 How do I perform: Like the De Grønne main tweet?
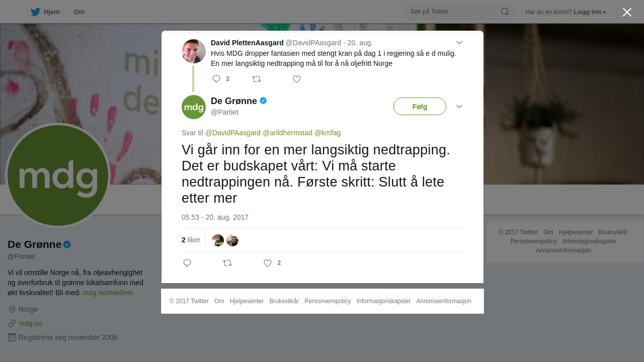[268, 263]
